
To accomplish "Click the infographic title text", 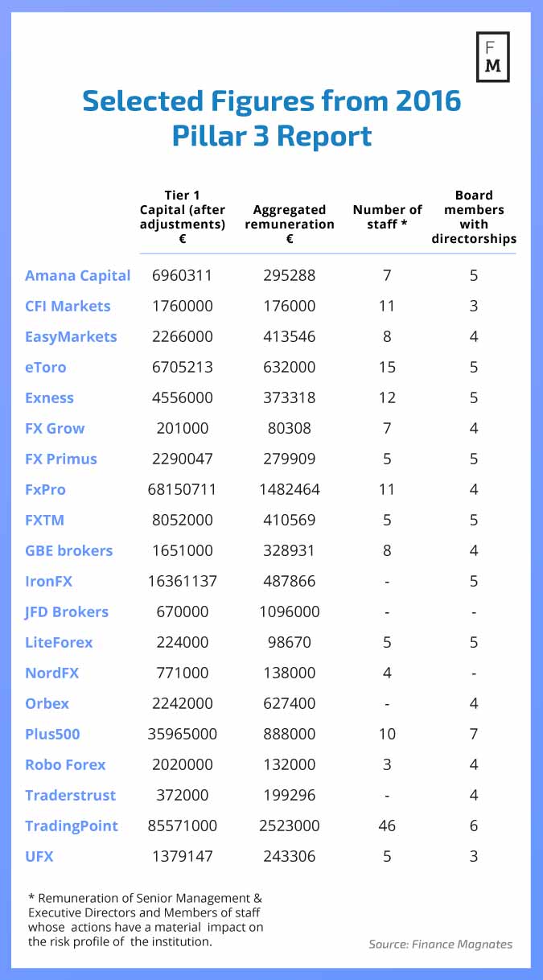I will [x=272, y=118].
